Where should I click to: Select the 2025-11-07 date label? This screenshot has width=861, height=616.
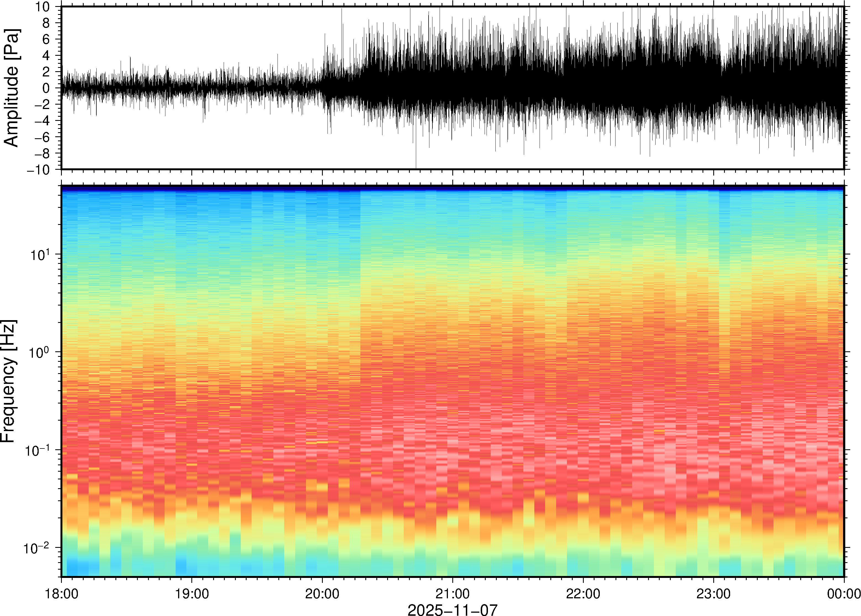click(x=452, y=610)
